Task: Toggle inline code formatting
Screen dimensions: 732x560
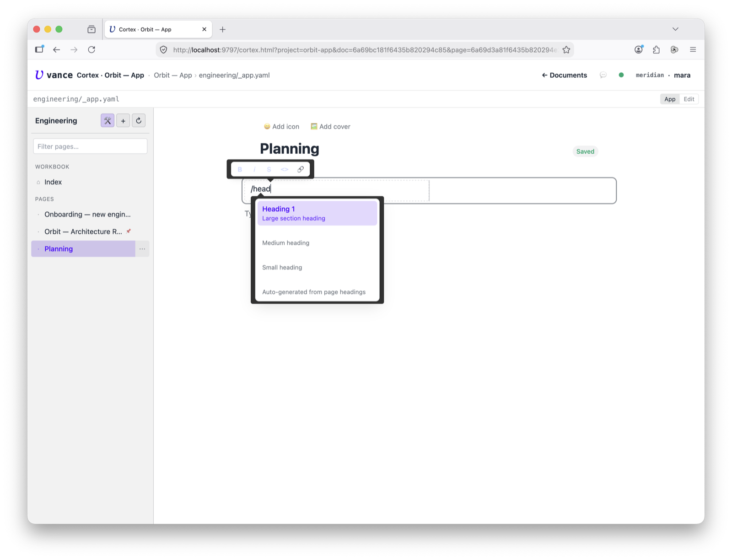Action: (285, 169)
